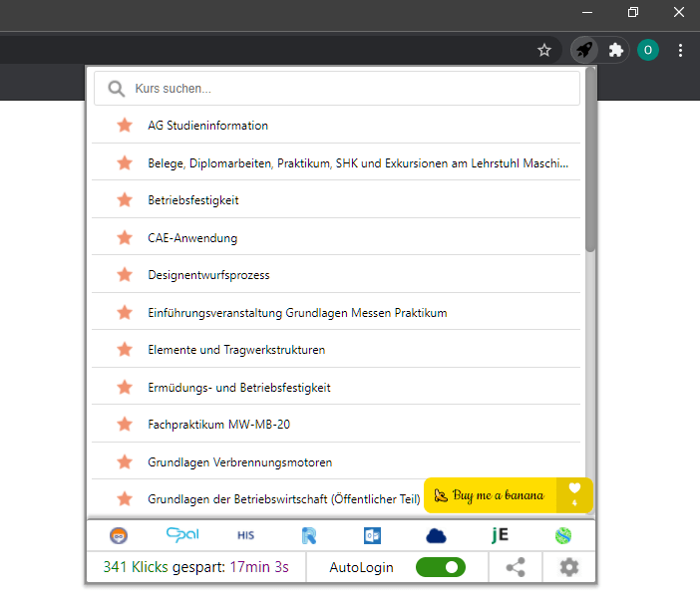The width and height of the screenshot is (700, 603).
Task: Unfavorite the Betriebsfestigkeit course star
Action: [x=125, y=200]
